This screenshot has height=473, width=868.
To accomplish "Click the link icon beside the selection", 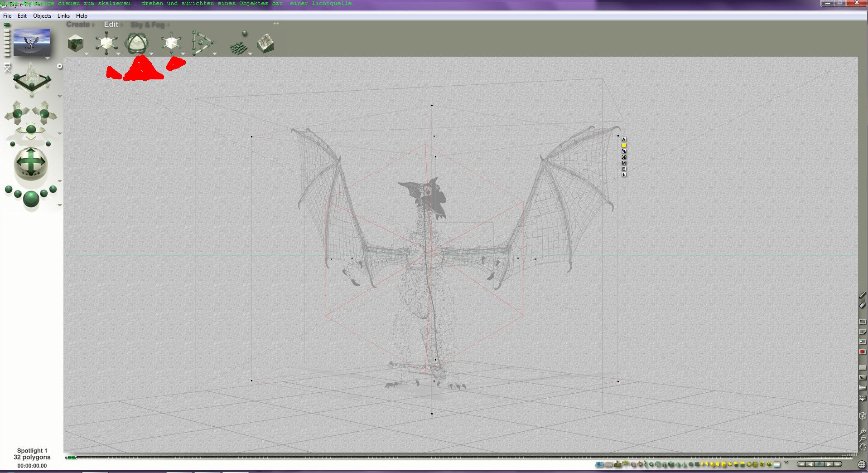I will tap(624, 151).
